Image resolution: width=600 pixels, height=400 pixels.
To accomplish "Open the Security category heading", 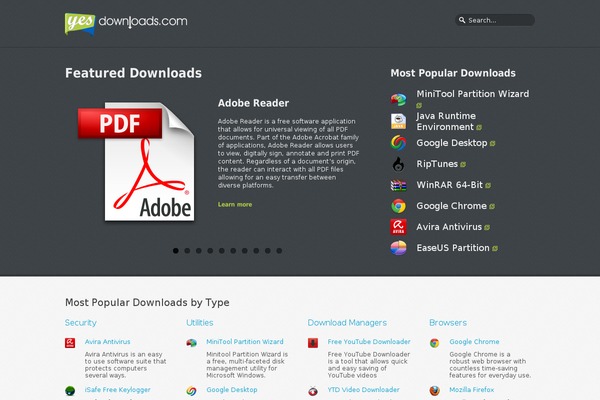I will [x=81, y=323].
